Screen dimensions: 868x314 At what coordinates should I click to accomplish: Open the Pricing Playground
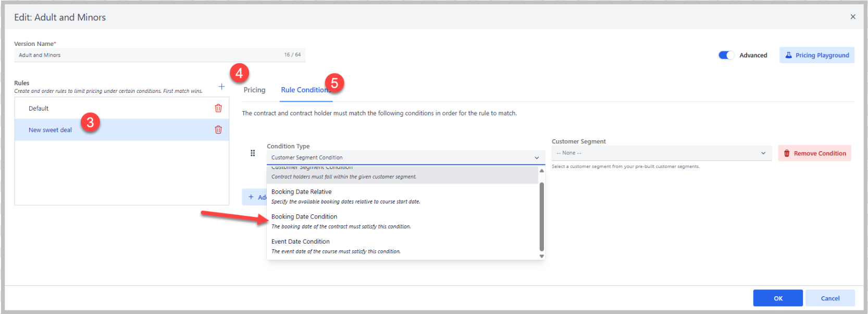(816, 55)
